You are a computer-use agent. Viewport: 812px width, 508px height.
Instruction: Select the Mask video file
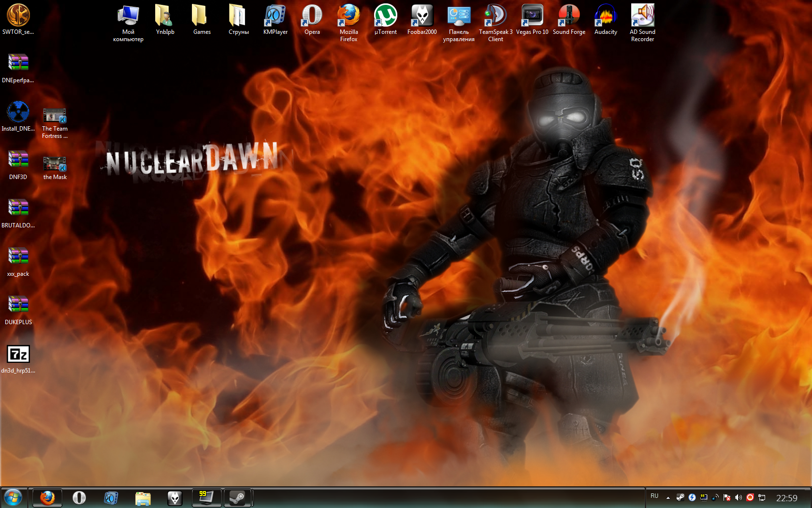[x=55, y=168]
